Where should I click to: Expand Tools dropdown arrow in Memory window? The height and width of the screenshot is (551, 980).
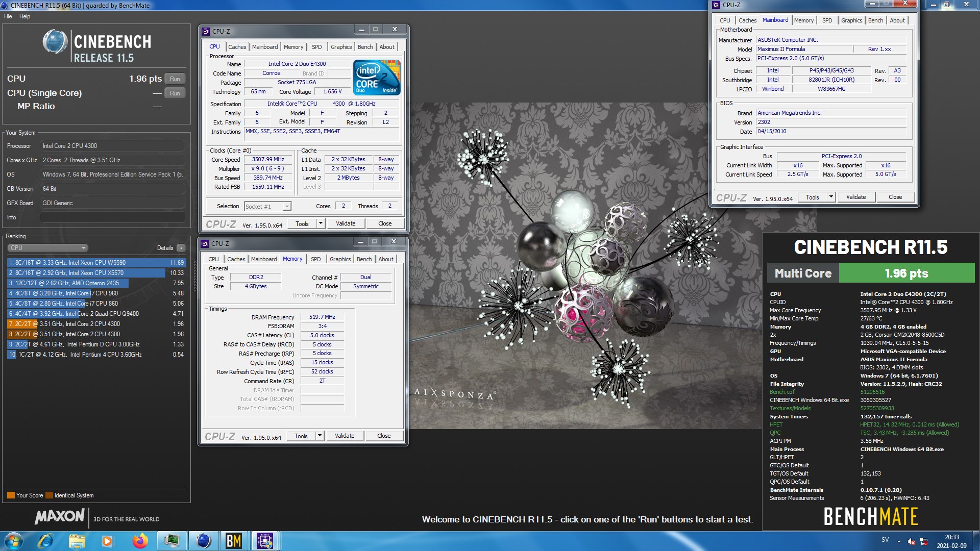[320, 436]
